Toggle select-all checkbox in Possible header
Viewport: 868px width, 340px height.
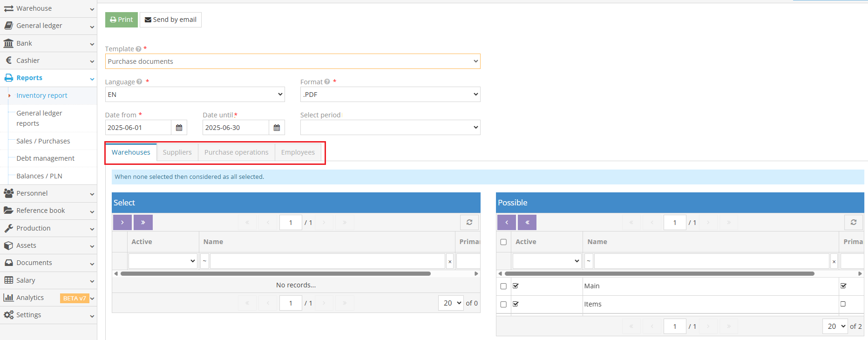point(503,242)
